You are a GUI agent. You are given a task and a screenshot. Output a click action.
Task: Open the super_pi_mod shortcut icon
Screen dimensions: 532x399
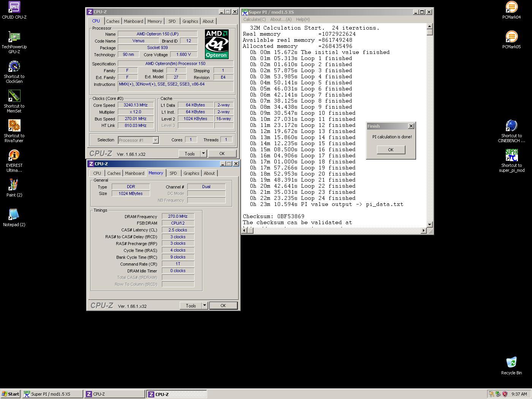pos(511,155)
